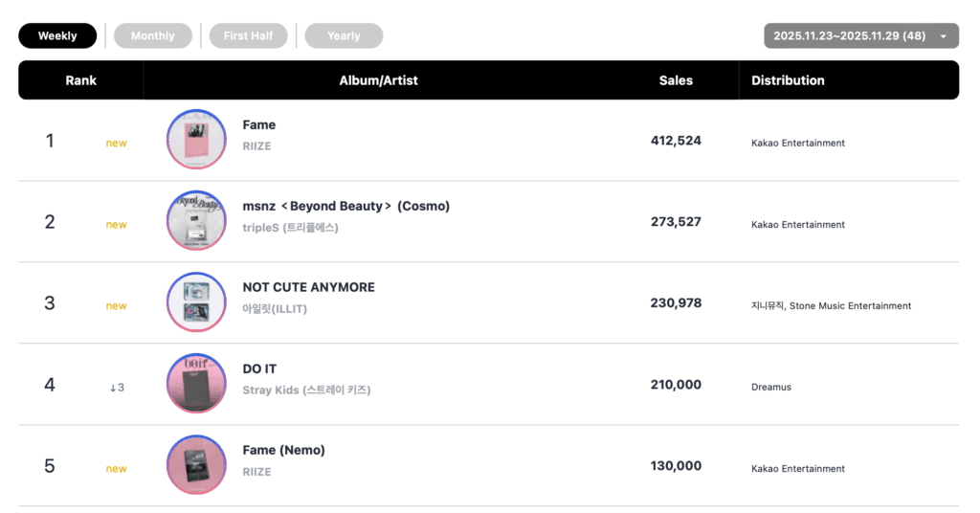Click the Stray Kids artist name
Viewport: 980px width, 513px height.
(306, 390)
